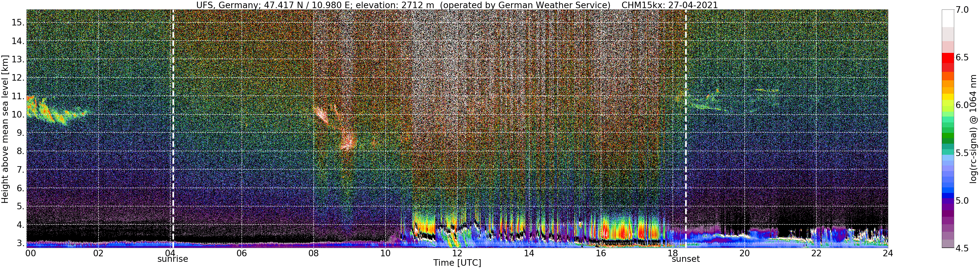Click the '5.5' colorbar tick value
Screen dimensions: 980x269
click(962, 153)
